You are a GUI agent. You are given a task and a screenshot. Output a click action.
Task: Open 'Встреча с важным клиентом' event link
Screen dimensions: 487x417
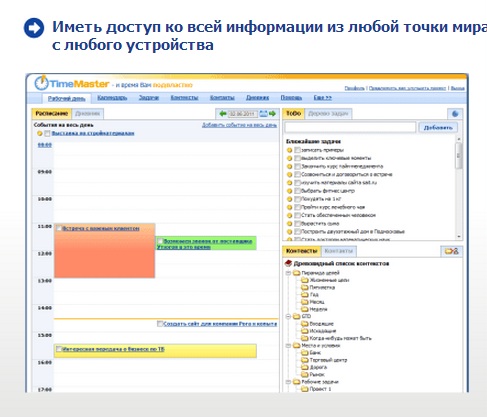click(x=101, y=228)
